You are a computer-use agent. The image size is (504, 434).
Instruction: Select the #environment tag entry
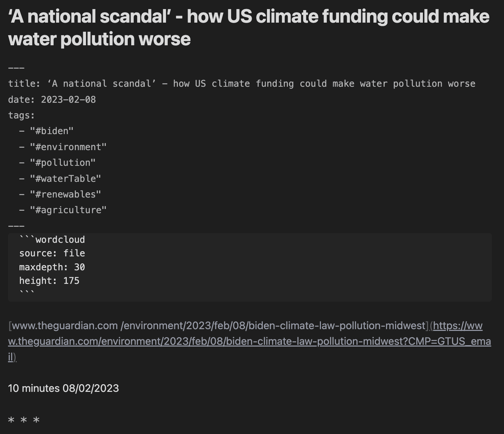click(68, 147)
